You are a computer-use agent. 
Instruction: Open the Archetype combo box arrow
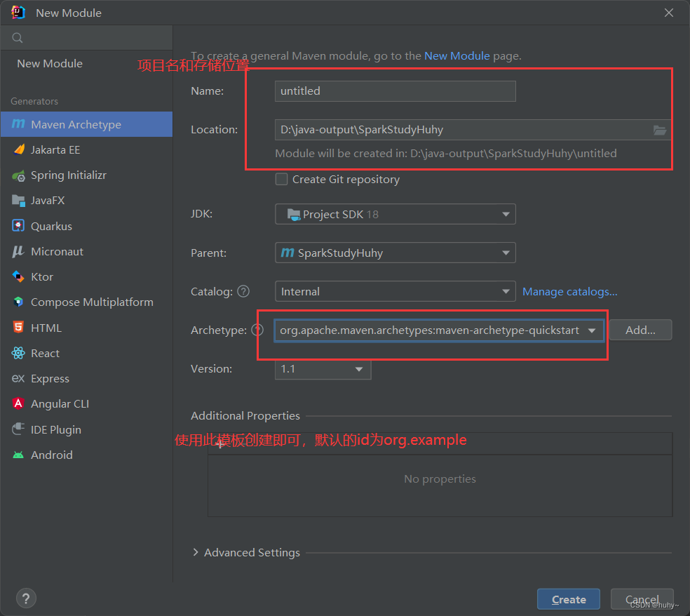(592, 330)
